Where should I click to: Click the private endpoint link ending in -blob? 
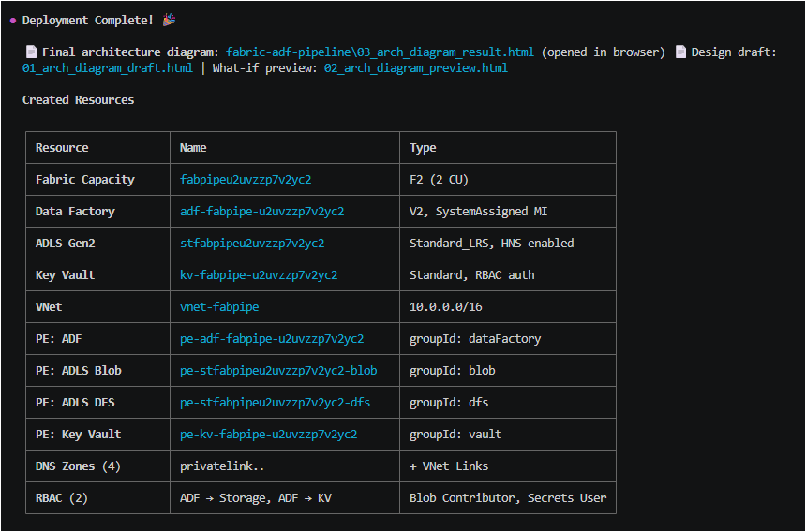pyautogui.click(x=278, y=371)
